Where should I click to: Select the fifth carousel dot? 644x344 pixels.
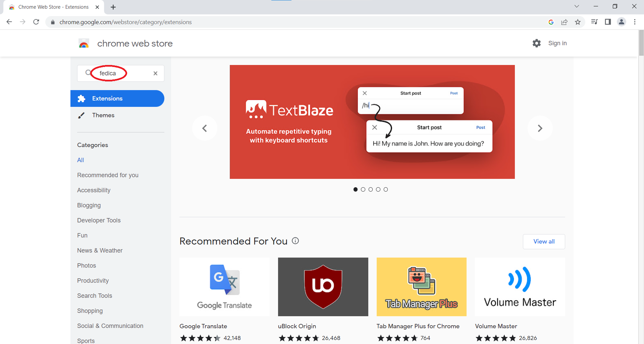386,190
